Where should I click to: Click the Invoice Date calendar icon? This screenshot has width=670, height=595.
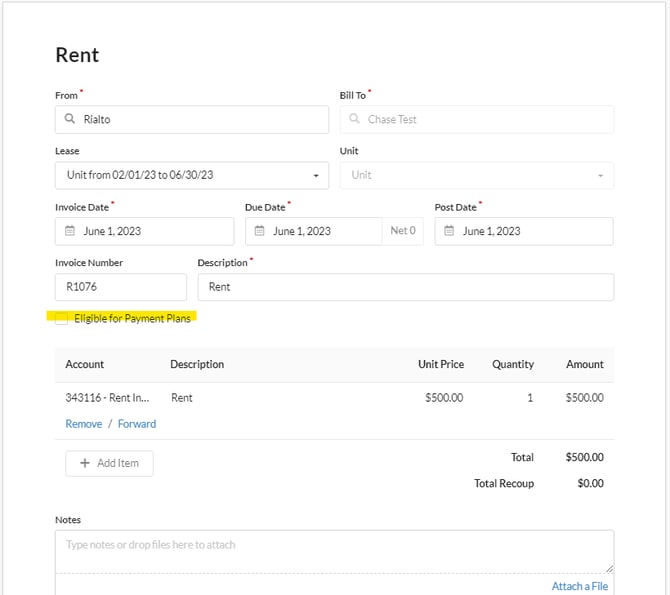(x=69, y=231)
